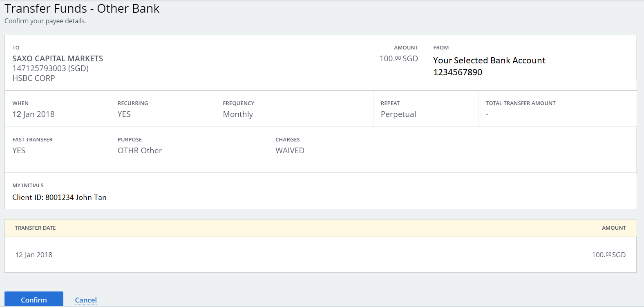Click the Transfer Date column header

35,228
